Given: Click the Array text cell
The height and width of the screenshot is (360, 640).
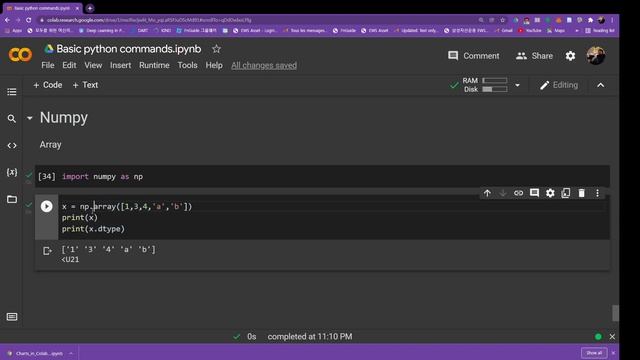Looking at the screenshot, I should click(51, 145).
